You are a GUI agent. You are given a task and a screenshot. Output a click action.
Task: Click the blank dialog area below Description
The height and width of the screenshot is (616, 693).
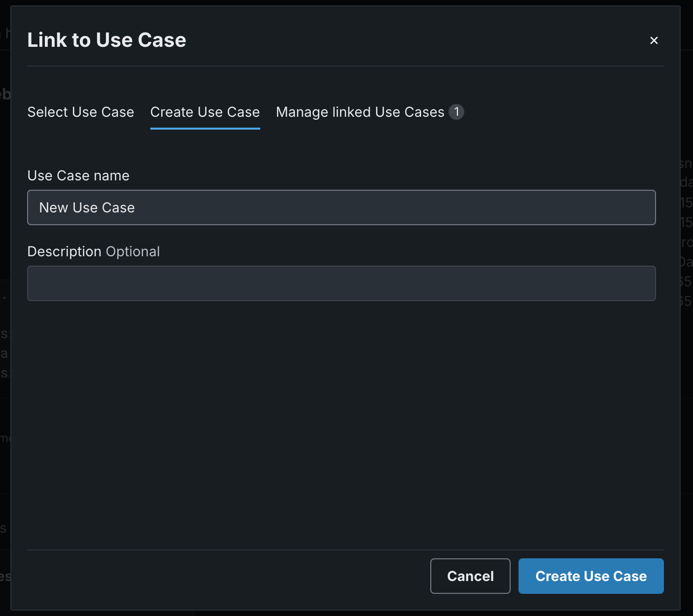coord(341,419)
